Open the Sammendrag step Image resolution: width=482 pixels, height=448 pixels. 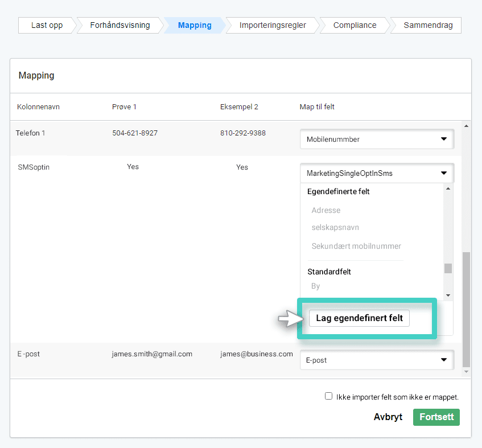pyautogui.click(x=428, y=25)
